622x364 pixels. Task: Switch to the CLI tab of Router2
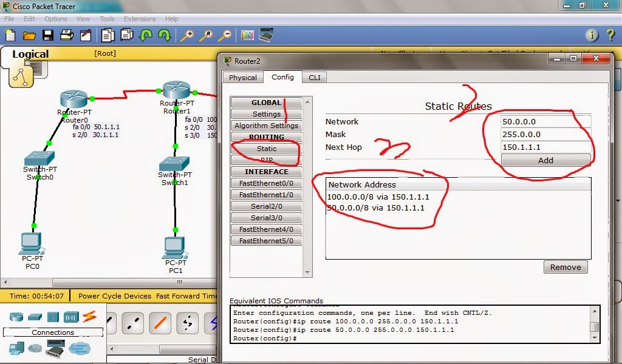point(314,78)
